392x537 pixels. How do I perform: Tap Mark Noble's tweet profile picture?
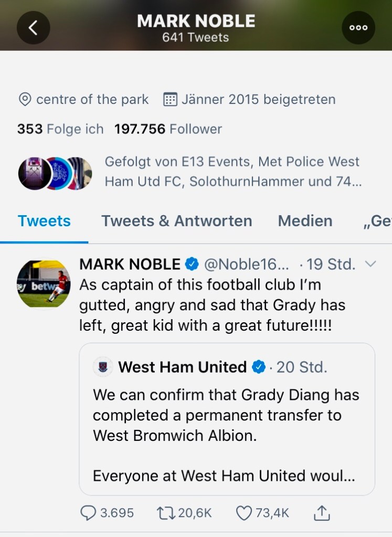tap(44, 284)
